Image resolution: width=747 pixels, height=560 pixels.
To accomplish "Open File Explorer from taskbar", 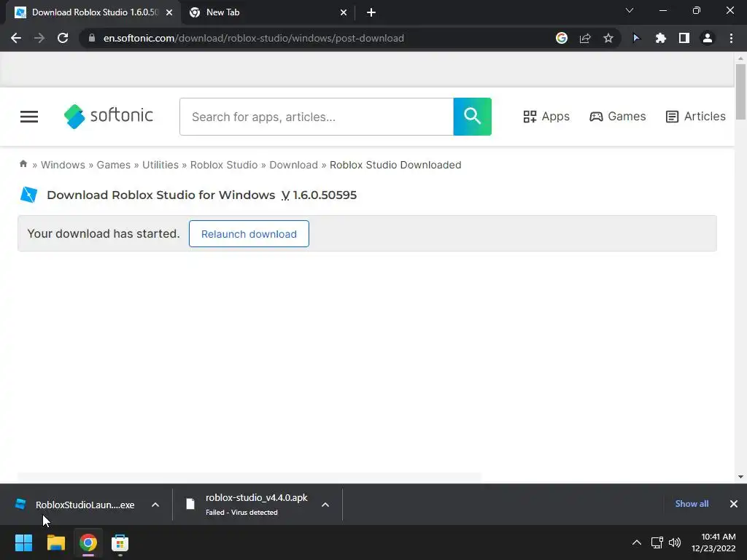I will 55,542.
